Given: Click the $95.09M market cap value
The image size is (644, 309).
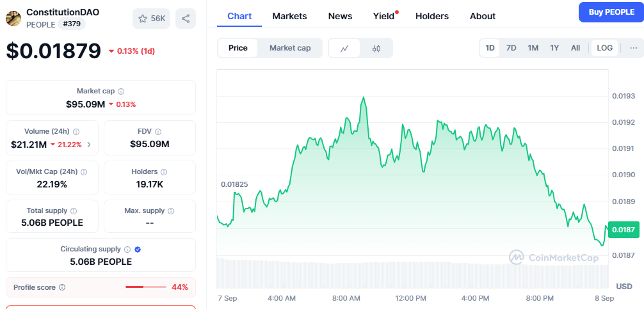Looking at the screenshot, I should point(85,104).
